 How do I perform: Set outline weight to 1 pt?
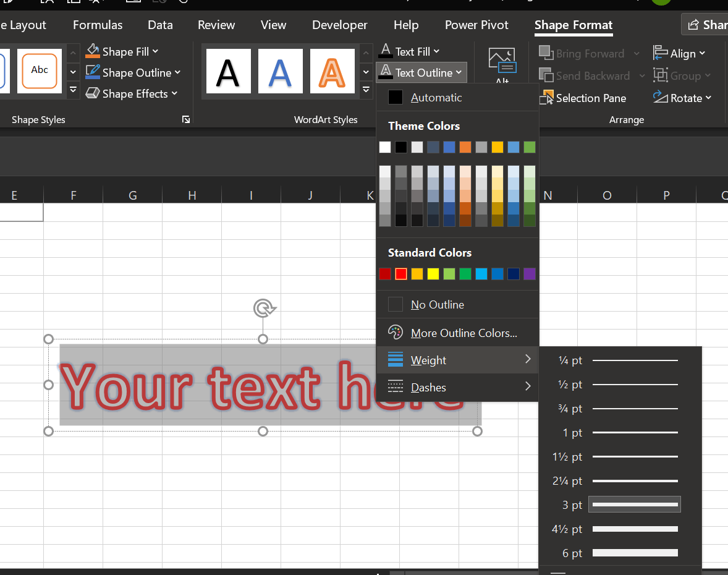[620, 432]
